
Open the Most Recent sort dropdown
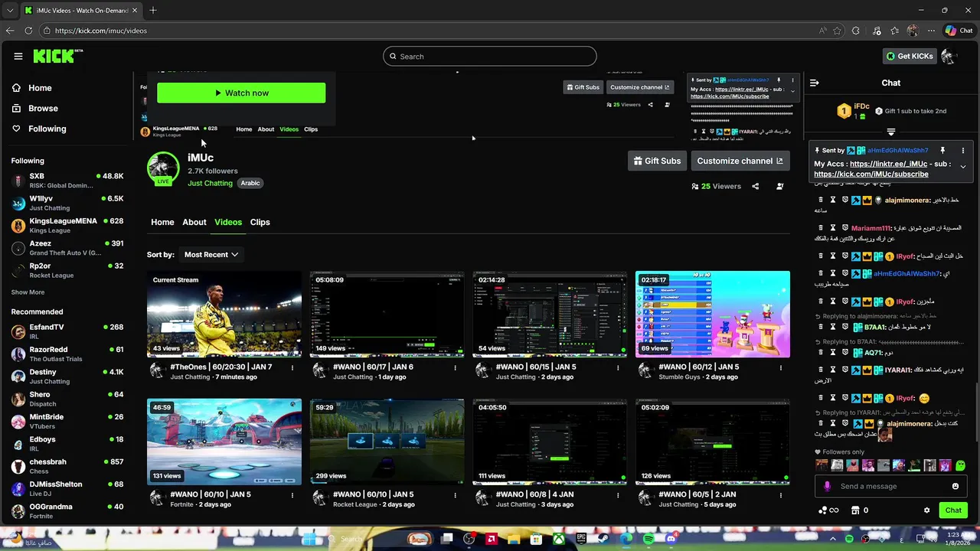[211, 254]
